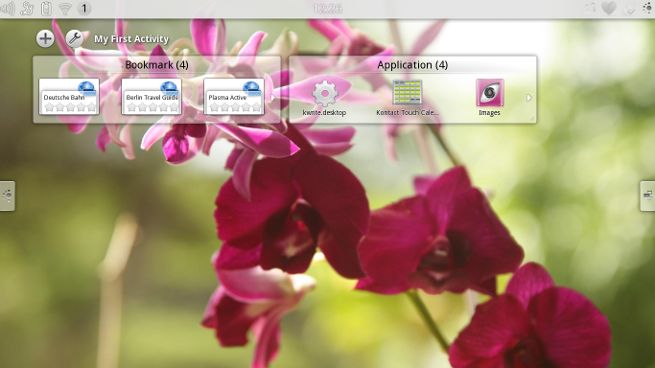Click the "Application (4)" header

(x=412, y=65)
